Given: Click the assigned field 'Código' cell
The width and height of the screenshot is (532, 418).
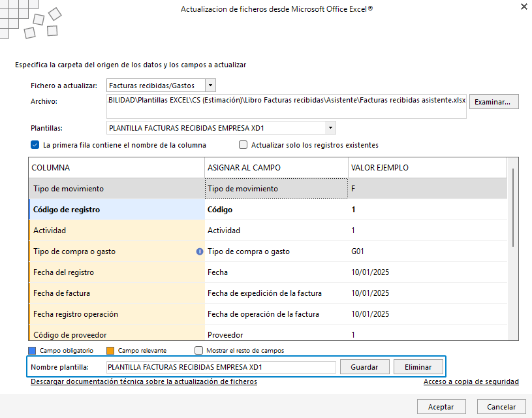Looking at the screenshot, I should 276,210.
